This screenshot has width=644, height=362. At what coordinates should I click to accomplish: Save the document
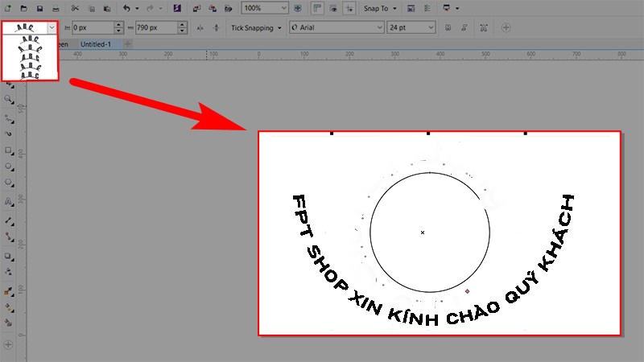[x=39, y=8]
